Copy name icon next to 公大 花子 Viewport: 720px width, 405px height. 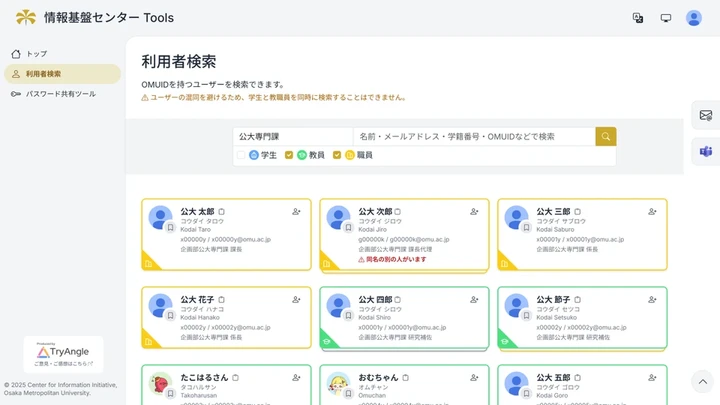point(221,299)
